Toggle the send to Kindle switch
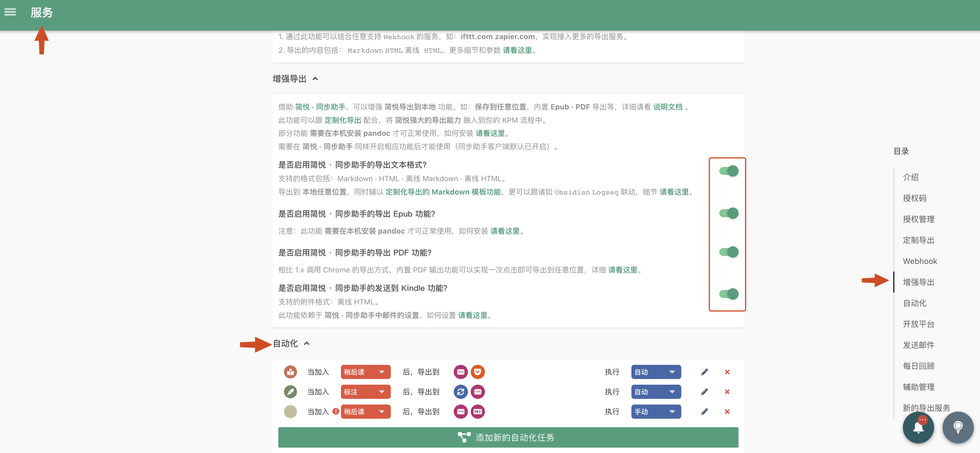 (x=729, y=294)
